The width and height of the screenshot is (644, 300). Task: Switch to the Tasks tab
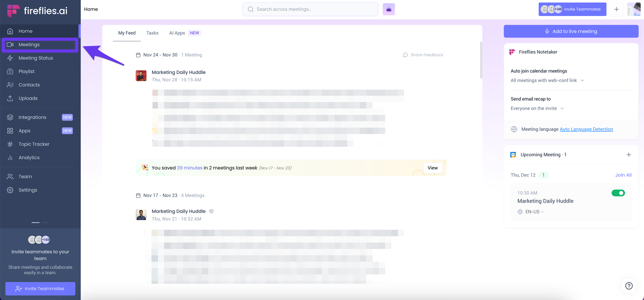point(152,33)
